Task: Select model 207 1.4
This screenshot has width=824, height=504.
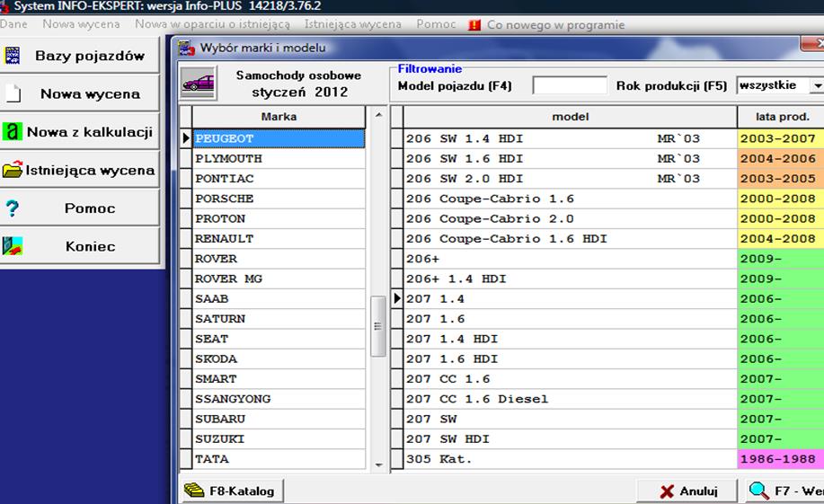Action: click(571, 298)
